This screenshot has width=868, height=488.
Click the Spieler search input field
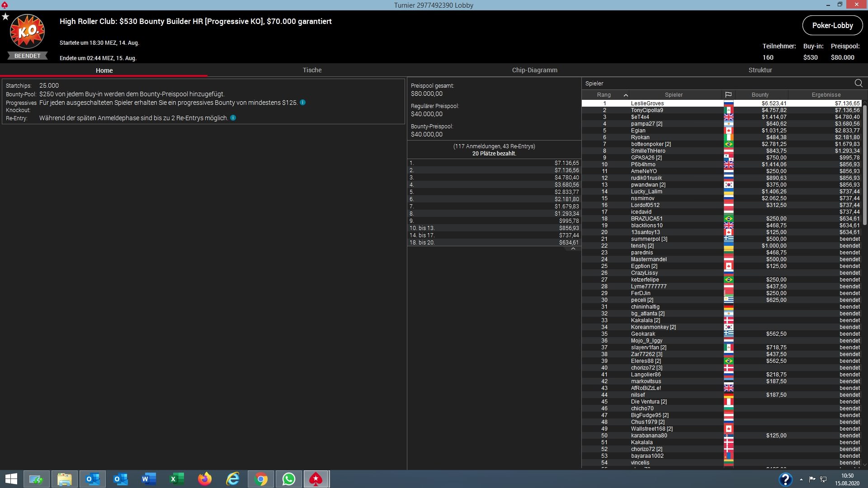coord(714,83)
